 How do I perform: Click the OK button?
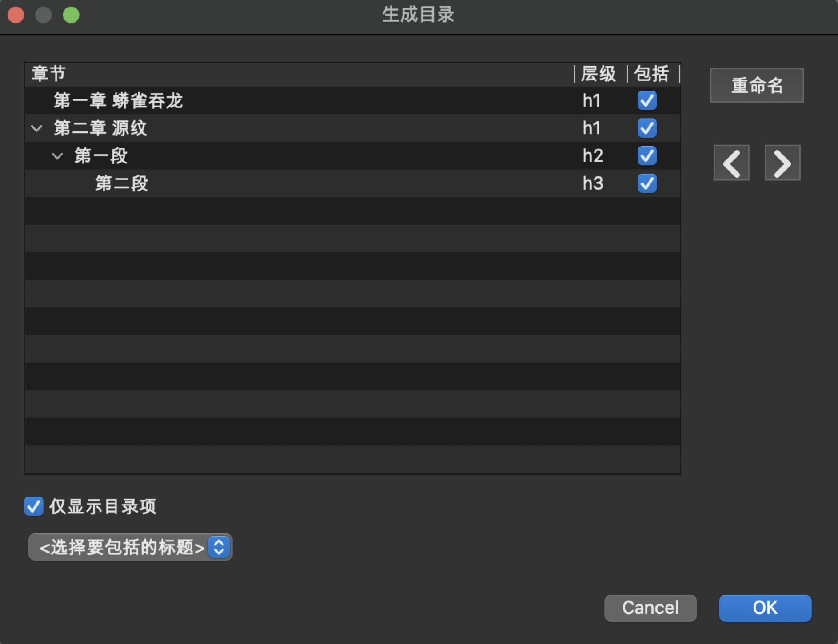(764, 608)
